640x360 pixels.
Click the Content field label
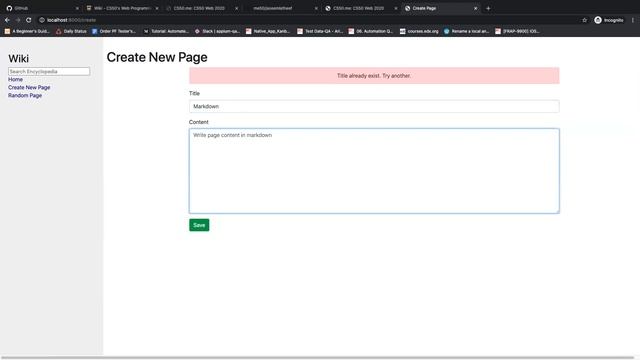tap(199, 122)
